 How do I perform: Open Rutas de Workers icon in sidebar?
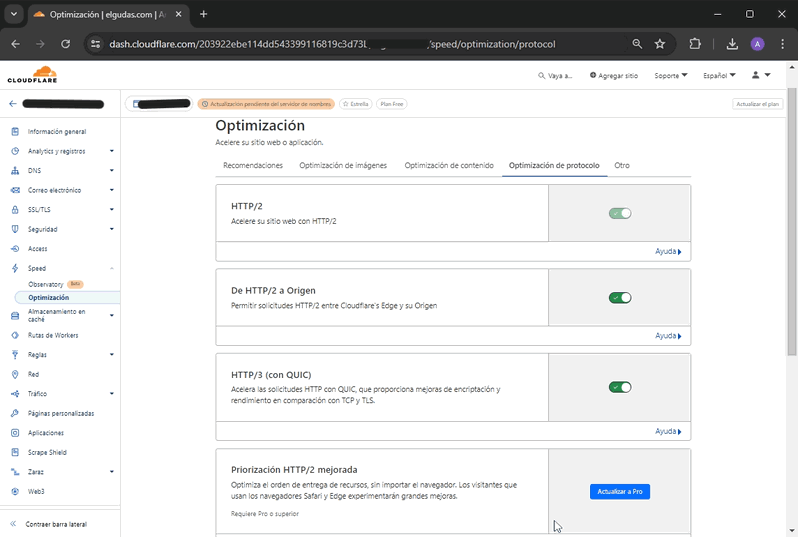(x=15, y=335)
